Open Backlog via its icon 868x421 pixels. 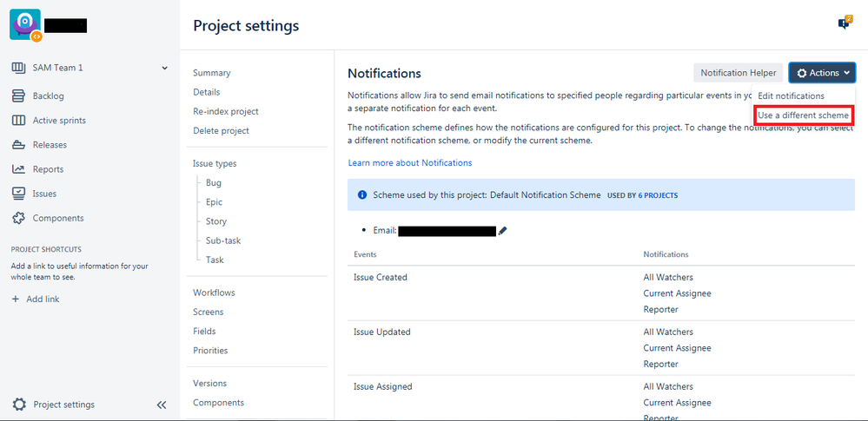pyautogui.click(x=18, y=96)
